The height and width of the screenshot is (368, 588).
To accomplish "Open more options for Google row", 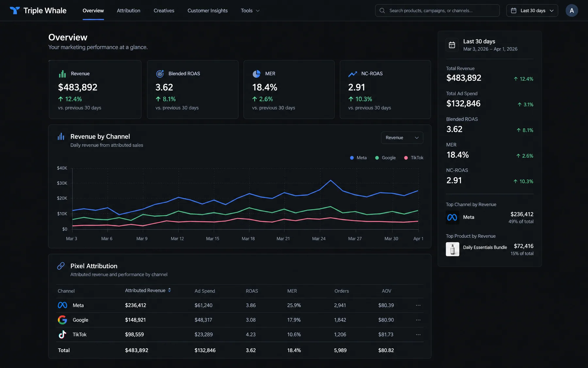I will click(418, 320).
